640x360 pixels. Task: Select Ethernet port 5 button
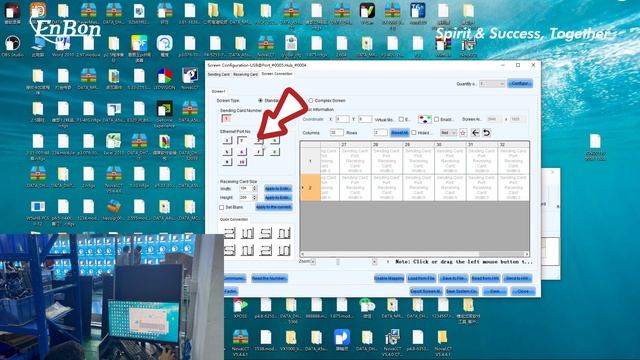tap(227, 151)
